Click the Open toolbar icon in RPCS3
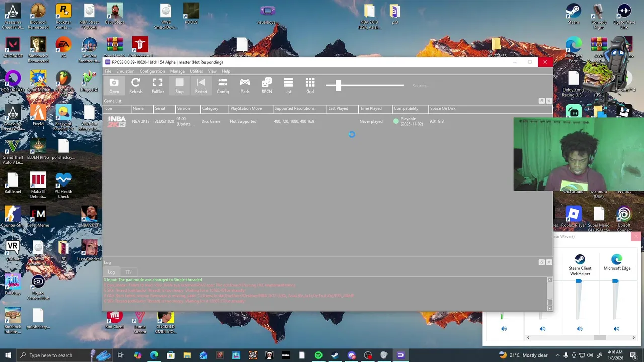This screenshot has width=644, height=362. (114, 85)
